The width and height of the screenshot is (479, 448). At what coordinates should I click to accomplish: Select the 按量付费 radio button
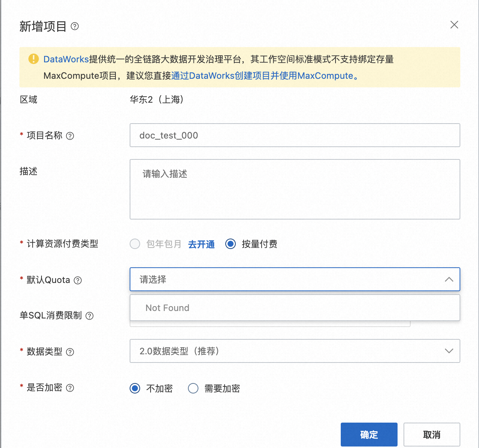pyautogui.click(x=231, y=244)
